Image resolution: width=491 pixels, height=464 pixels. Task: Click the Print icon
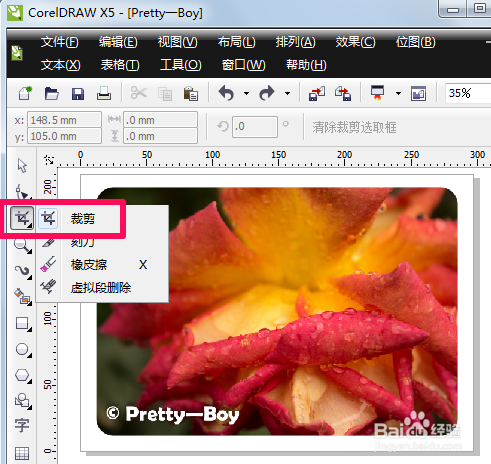point(104,93)
